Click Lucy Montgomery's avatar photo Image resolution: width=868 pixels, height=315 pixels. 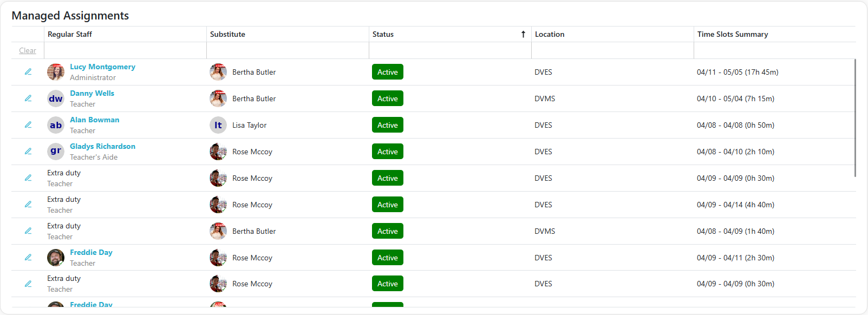(x=56, y=72)
